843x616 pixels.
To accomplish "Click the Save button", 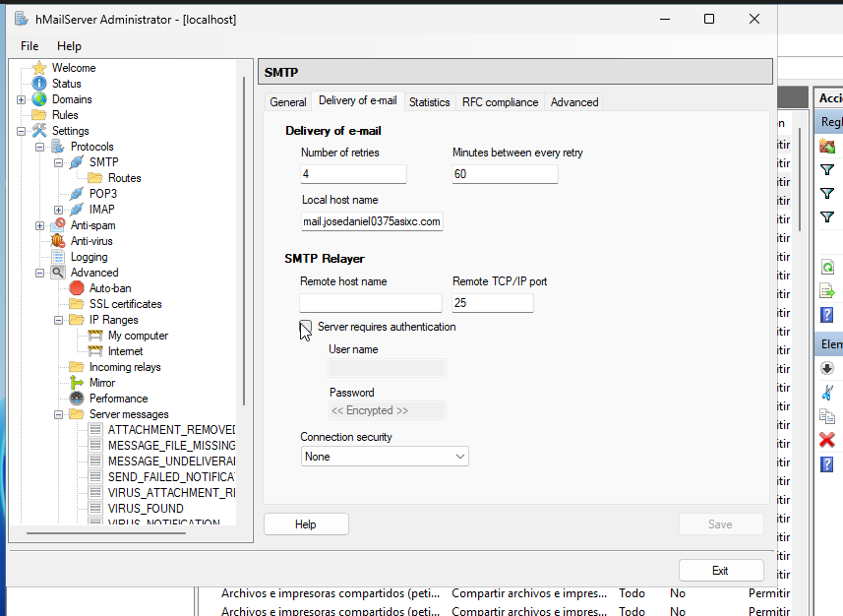I will click(720, 524).
